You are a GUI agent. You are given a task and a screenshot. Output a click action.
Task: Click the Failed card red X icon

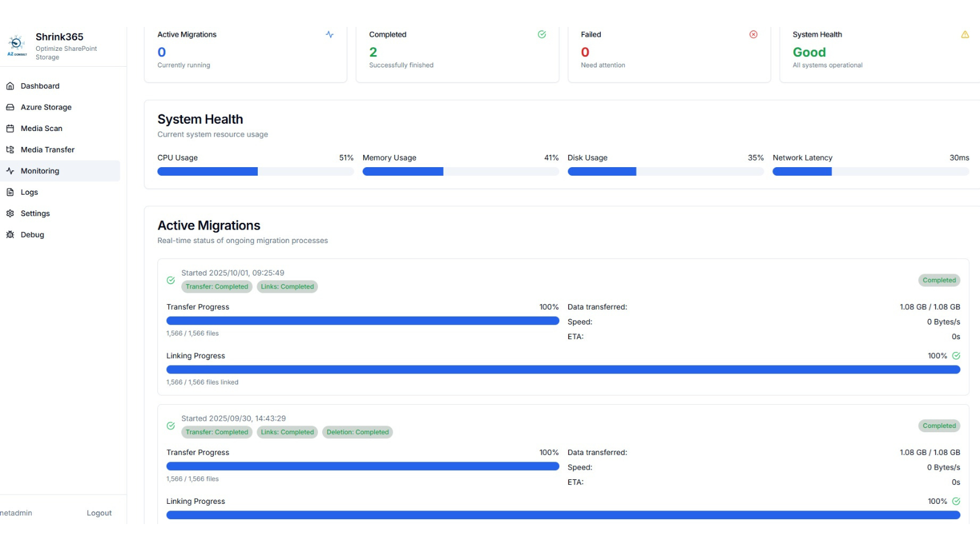753,35
